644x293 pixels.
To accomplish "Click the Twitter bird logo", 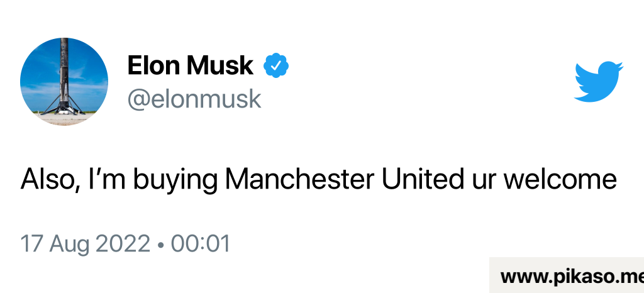I will (598, 81).
